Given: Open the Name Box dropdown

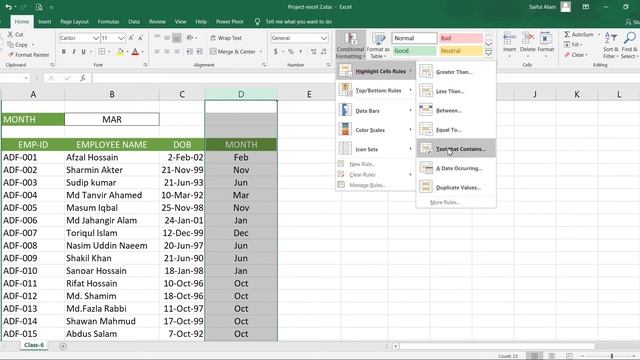Looking at the screenshot, I should tap(26, 78).
